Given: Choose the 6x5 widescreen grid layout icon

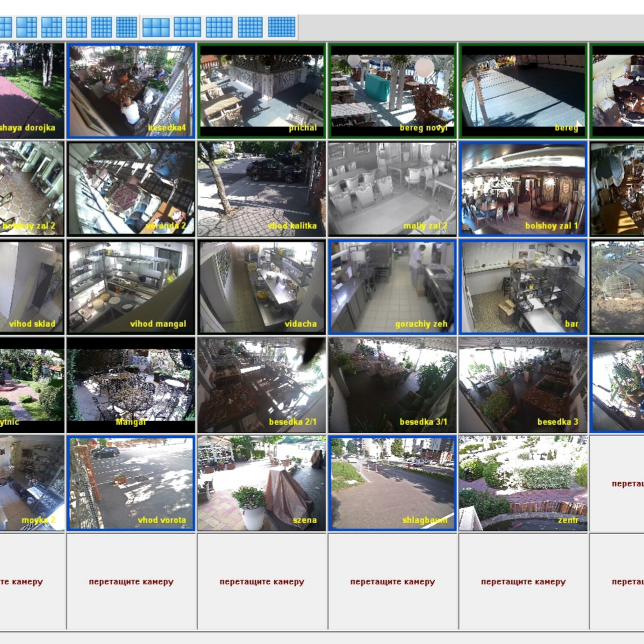Looking at the screenshot, I should 250,27.
